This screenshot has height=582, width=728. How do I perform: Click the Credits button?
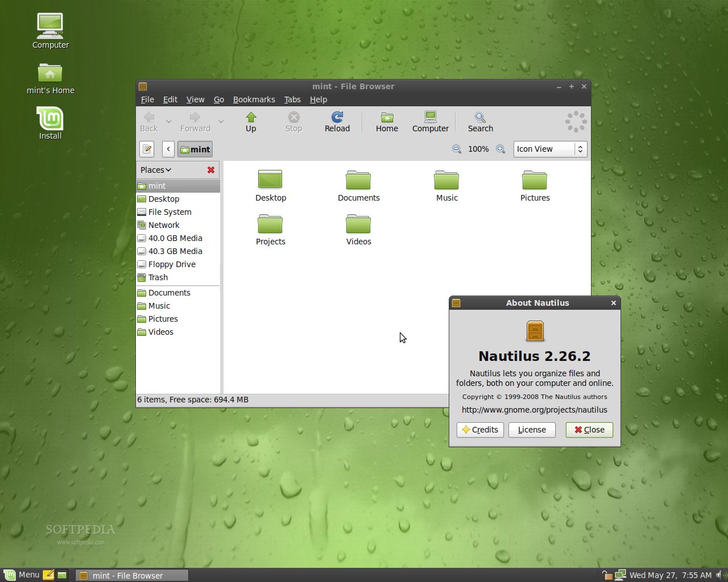(480, 430)
